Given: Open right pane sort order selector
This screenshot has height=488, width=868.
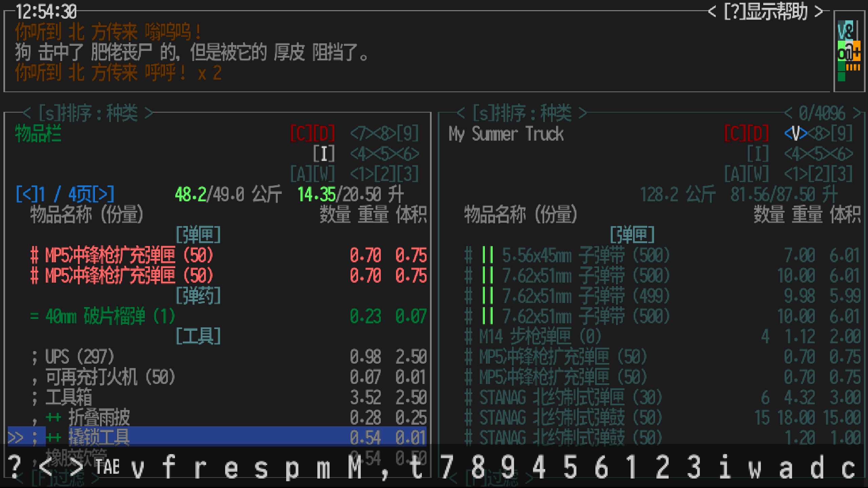Looking at the screenshot, I should (522, 113).
